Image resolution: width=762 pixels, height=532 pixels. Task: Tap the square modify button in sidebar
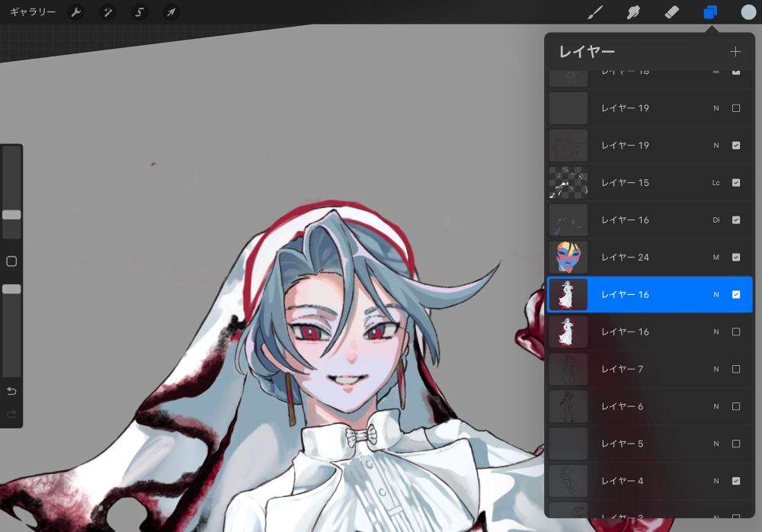tap(11, 261)
